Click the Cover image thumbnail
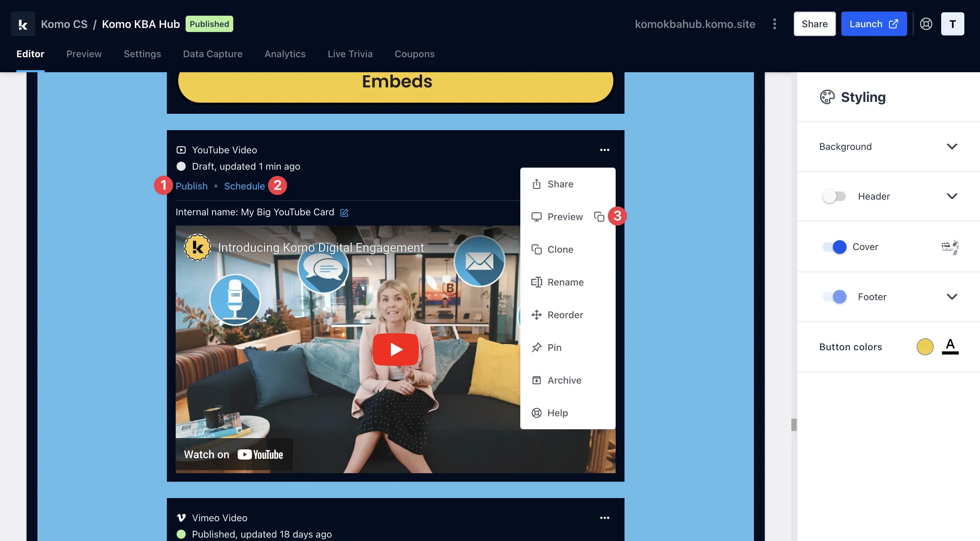Viewport: 980px width, 541px height. click(x=950, y=247)
